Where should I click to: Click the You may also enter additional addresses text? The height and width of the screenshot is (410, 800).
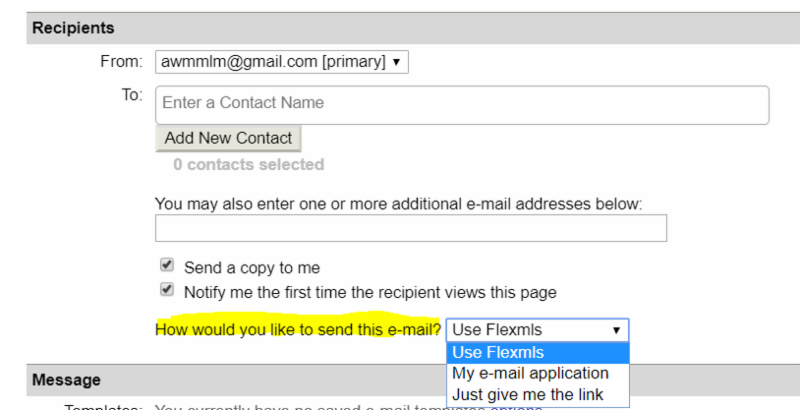398,203
